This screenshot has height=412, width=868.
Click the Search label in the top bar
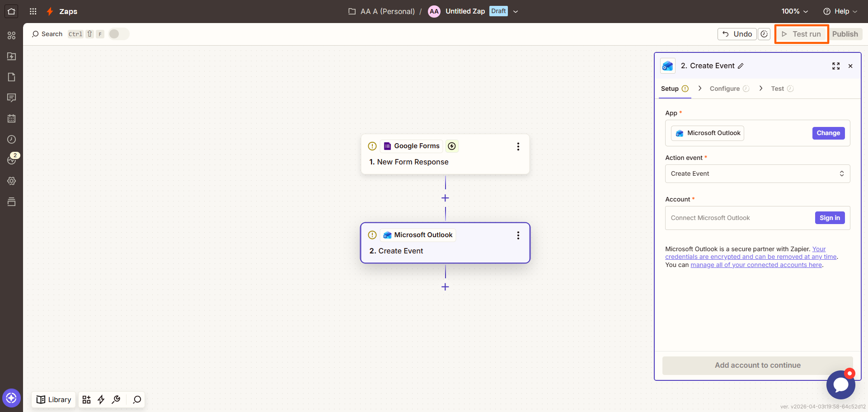[x=52, y=34]
